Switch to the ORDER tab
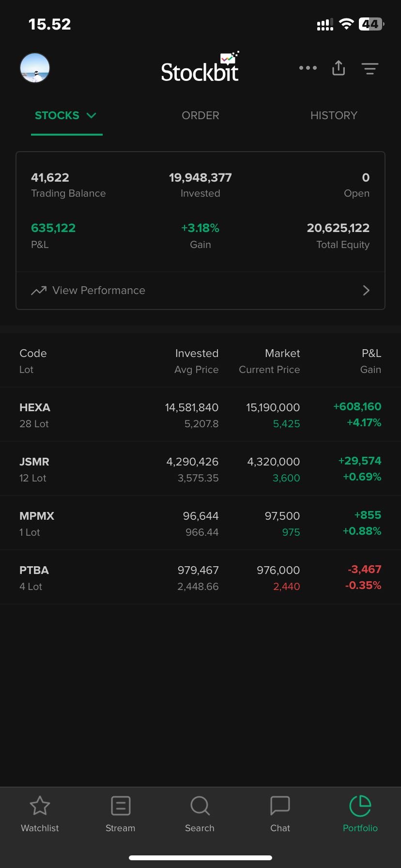 coord(200,115)
